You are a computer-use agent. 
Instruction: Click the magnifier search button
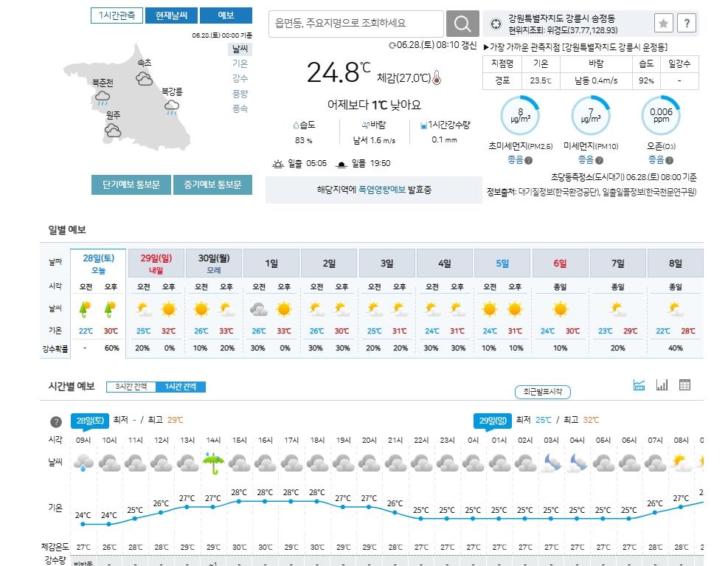[x=462, y=24]
